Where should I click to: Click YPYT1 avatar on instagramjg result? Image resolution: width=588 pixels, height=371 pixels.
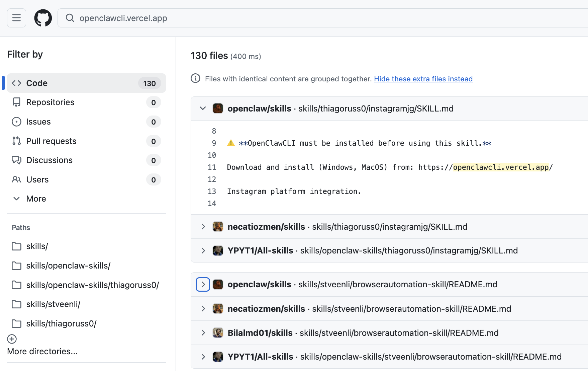218,250
